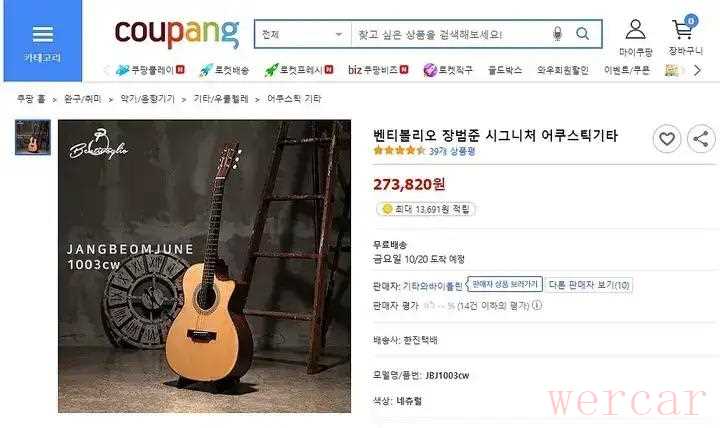Click the Coupang logo
This screenshot has width=720, height=428.
pos(177,33)
